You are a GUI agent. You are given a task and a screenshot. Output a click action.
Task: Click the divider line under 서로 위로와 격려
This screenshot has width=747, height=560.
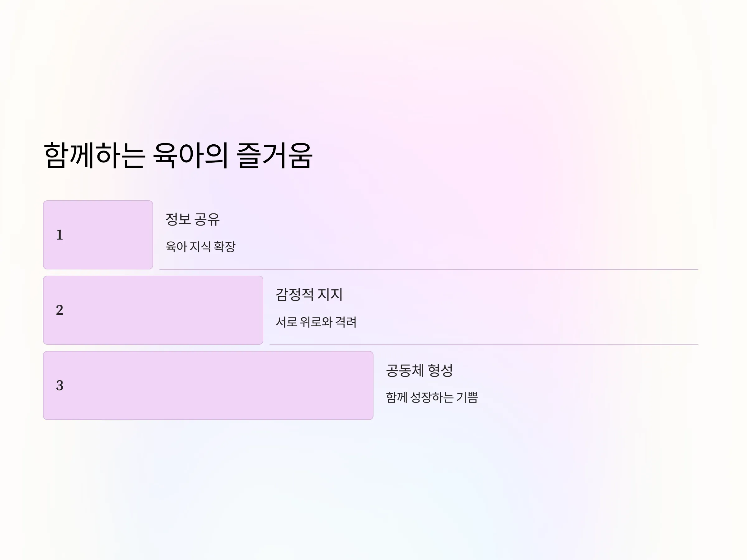(484, 345)
